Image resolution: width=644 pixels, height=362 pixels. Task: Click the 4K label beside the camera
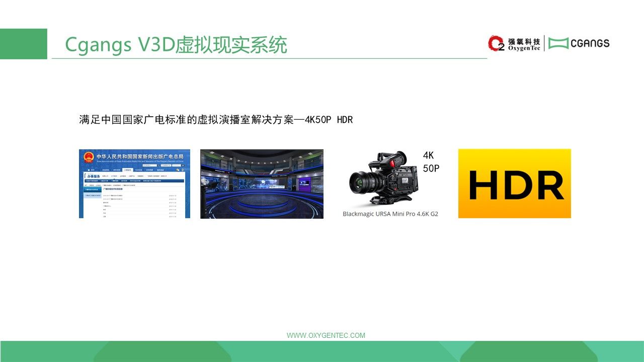(x=428, y=156)
